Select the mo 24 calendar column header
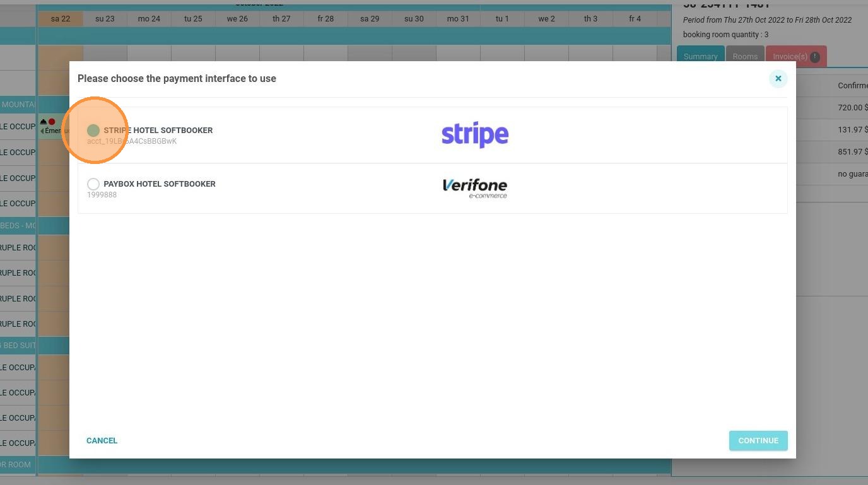This screenshot has height=485, width=868. pos(149,19)
